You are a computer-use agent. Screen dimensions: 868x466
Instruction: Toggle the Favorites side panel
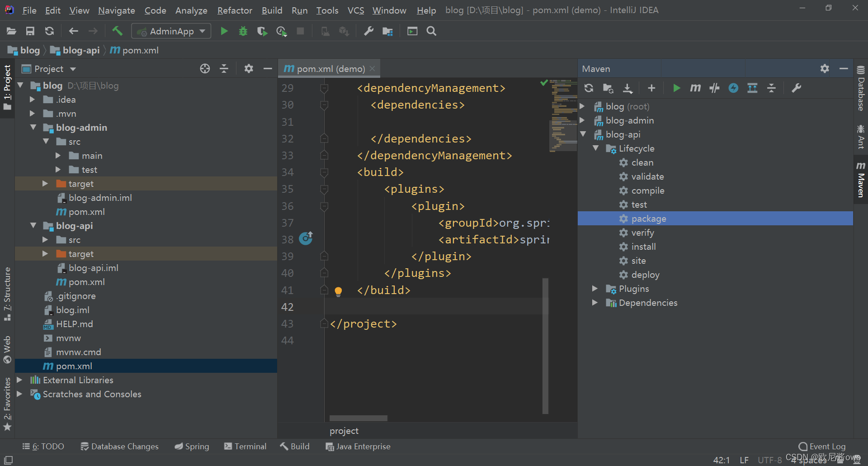tap(7, 404)
